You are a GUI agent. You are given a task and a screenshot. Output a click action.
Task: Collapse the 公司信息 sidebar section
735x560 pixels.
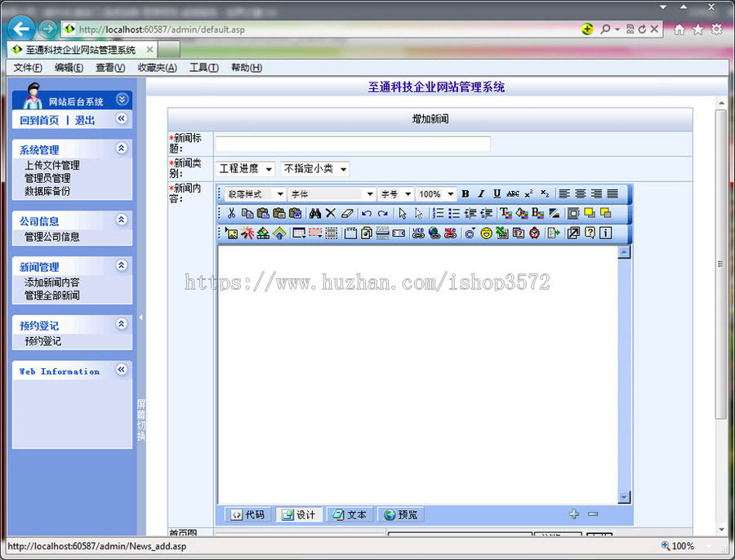[122, 220]
